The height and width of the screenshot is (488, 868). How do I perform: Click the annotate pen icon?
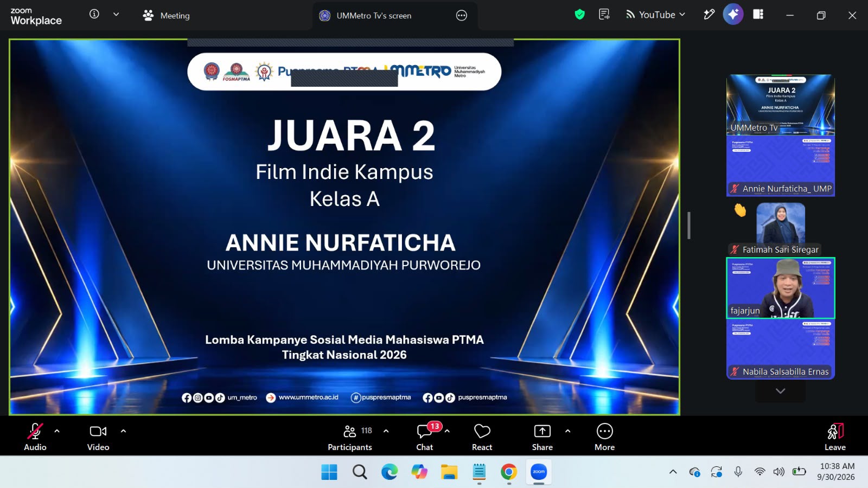pyautogui.click(x=709, y=15)
